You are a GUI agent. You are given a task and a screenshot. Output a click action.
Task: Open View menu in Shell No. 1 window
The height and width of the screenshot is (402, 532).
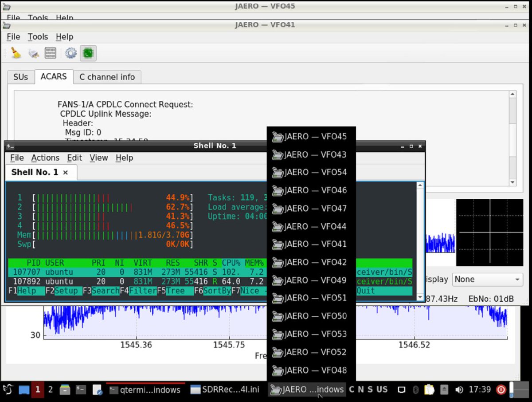tap(98, 158)
